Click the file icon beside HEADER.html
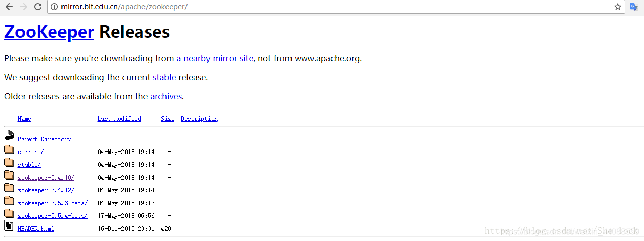644x241 pixels. 9,226
